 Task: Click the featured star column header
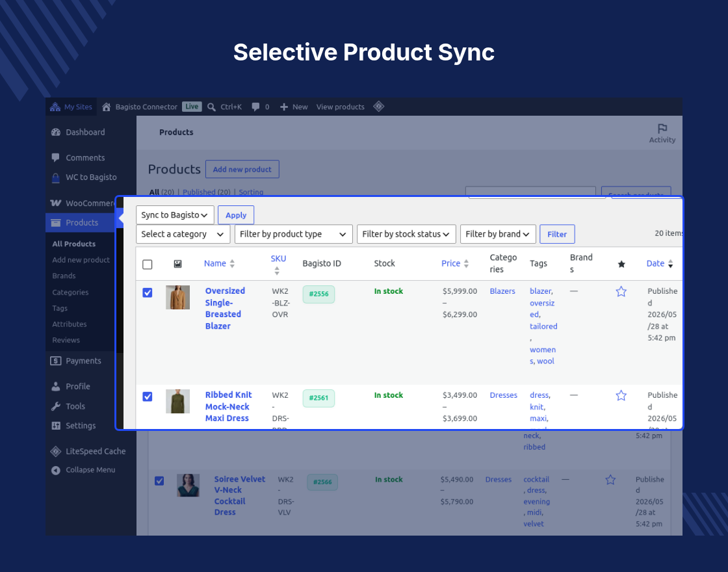(x=621, y=264)
